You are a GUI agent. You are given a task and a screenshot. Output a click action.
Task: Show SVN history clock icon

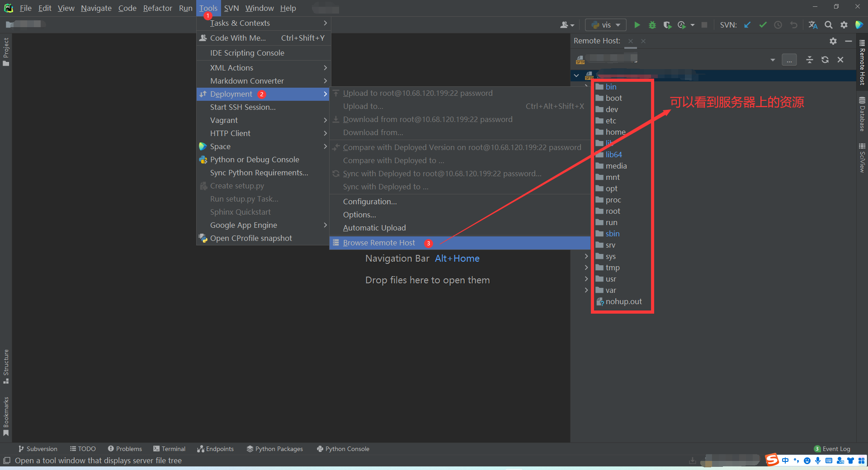778,25
